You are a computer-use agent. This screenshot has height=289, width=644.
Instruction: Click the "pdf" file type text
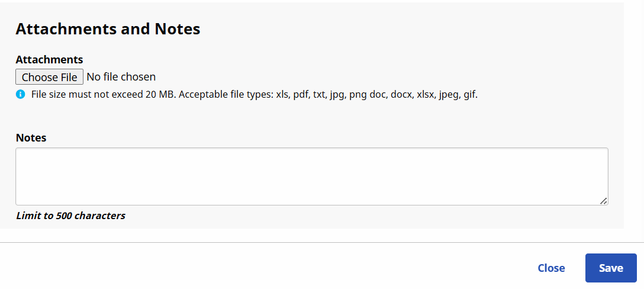301,95
